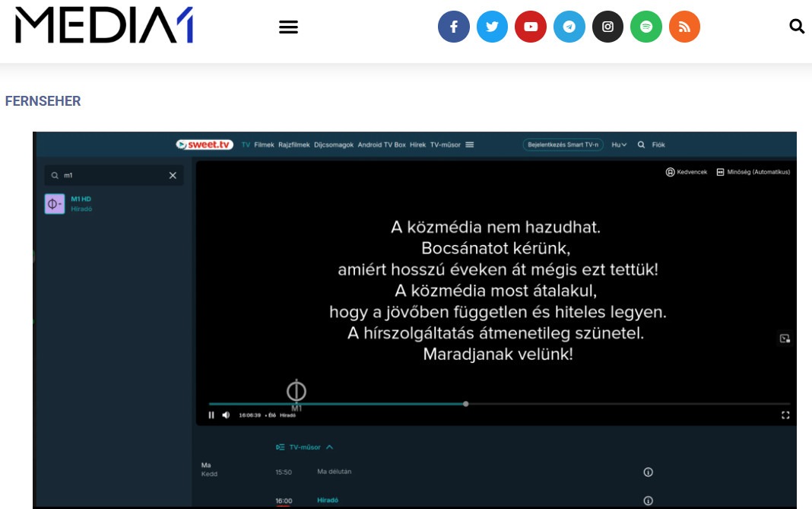
Task: Open info icon for Ma délután
Action: [649, 472]
